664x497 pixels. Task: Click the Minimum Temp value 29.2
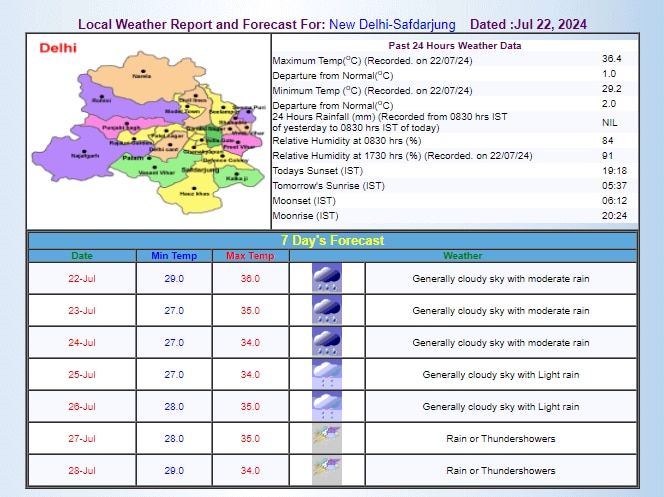(611, 89)
